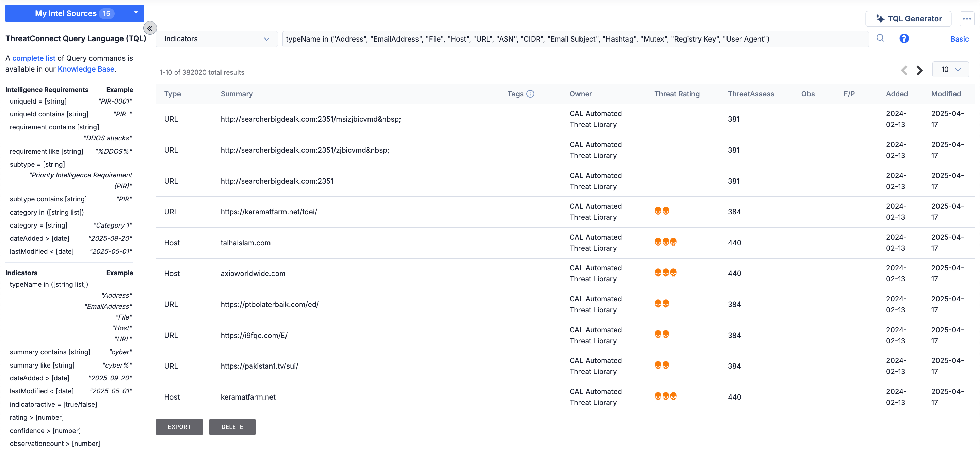Open the TQL Generator
The height and width of the screenshot is (451, 980).
908,19
